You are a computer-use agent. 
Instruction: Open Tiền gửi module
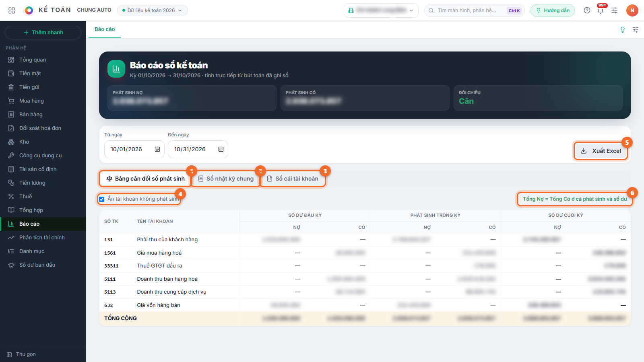click(43, 87)
